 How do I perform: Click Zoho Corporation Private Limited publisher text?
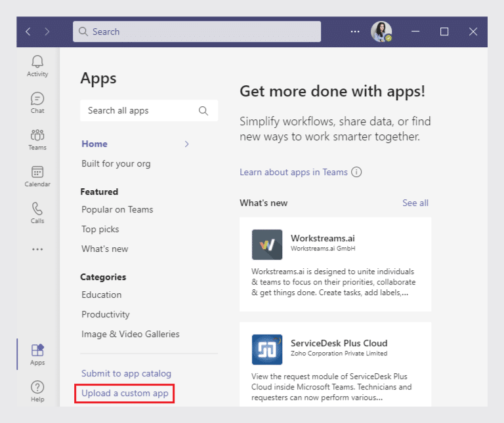pos(339,353)
